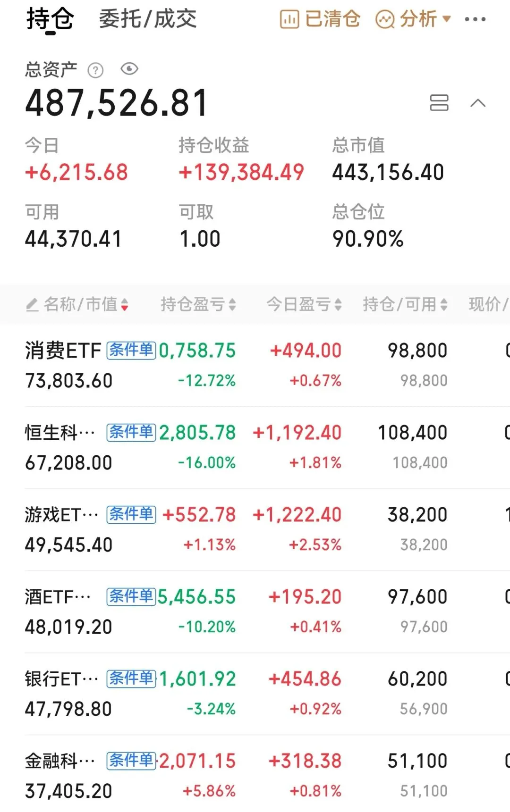510x812 pixels.
Task: Click the pencil edit icon beside 名称/市值
Action: click(x=32, y=305)
